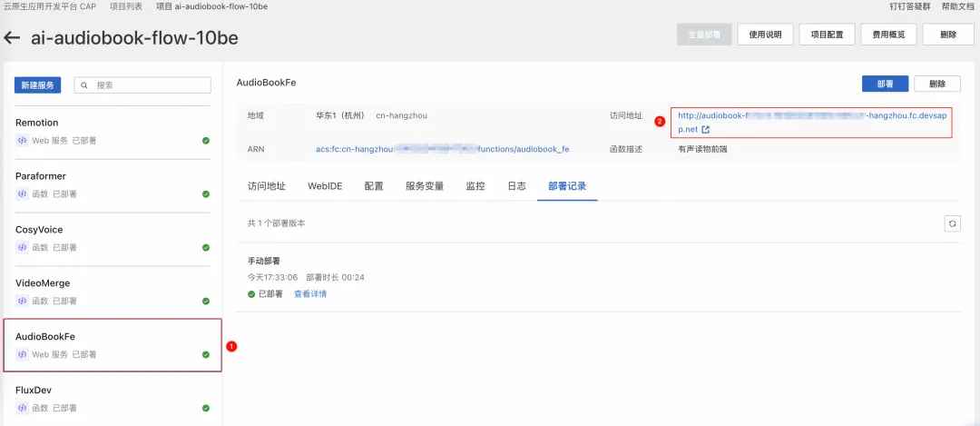Click the refresh icon for deployment versions
Viewport: 980px width, 426px height.
pyautogui.click(x=952, y=224)
